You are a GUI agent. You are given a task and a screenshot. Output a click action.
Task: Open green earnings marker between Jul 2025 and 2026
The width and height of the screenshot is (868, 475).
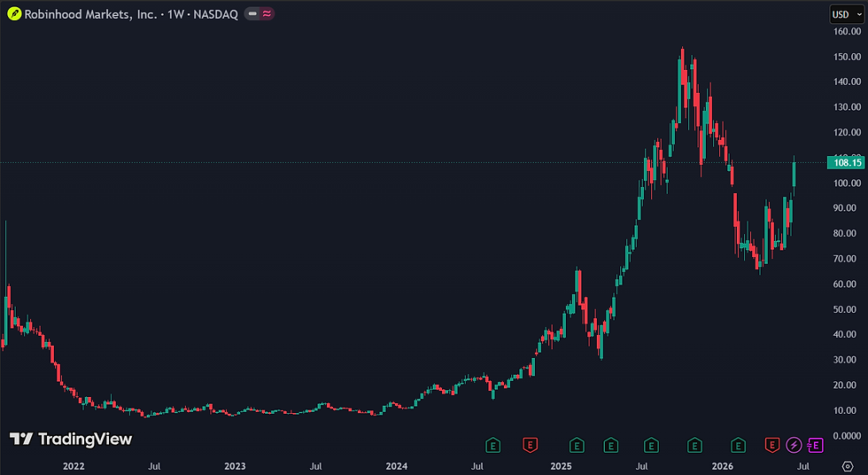[x=694, y=445]
